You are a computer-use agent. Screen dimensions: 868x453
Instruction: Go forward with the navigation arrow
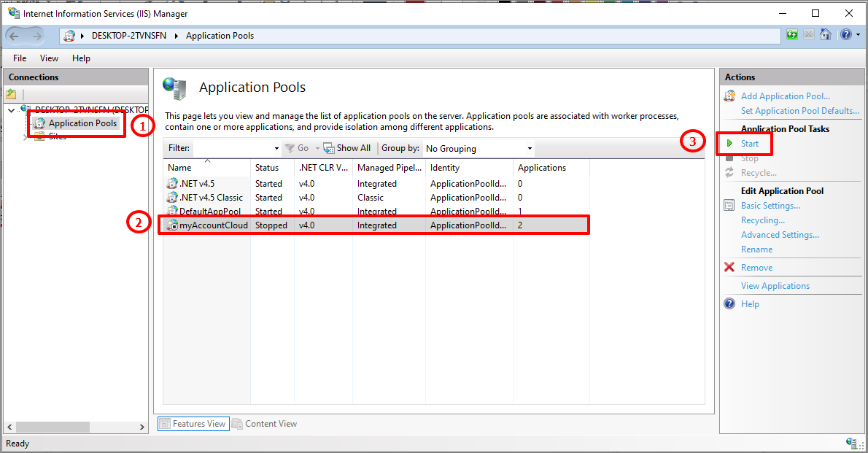click(x=37, y=36)
